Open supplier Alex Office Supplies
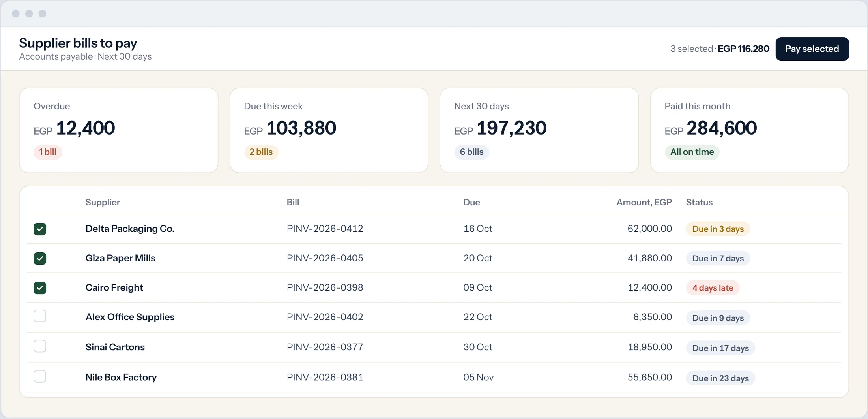 tap(130, 317)
